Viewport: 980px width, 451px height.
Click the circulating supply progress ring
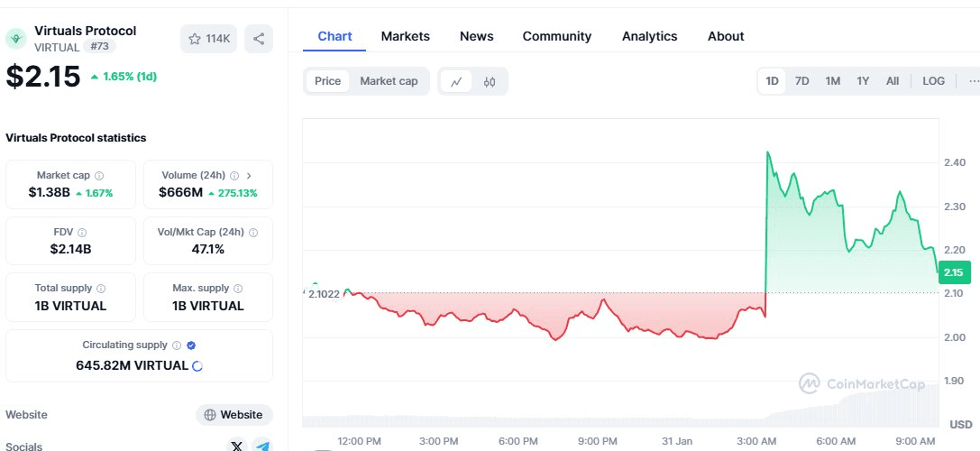[x=197, y=366]
